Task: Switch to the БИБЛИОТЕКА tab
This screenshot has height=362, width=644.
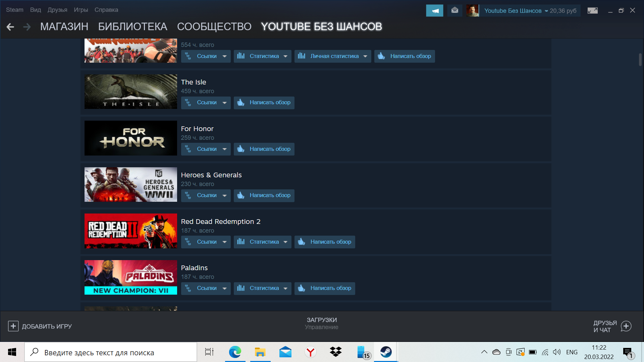Action: [132, 27]
